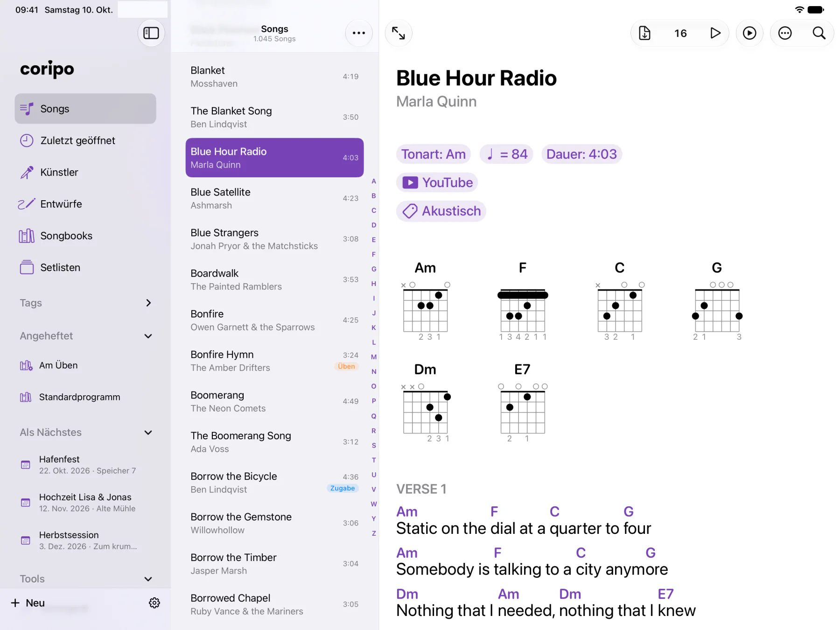Select the Am chord diagram

(x=426, y=301)
